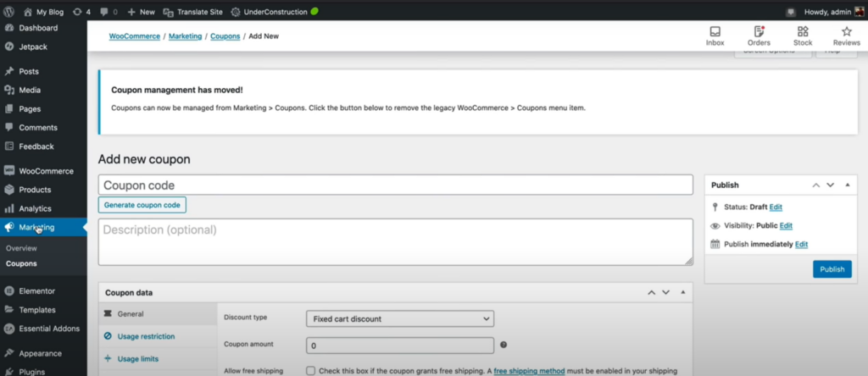Click the Description (optional) text area

coord(395,242)
